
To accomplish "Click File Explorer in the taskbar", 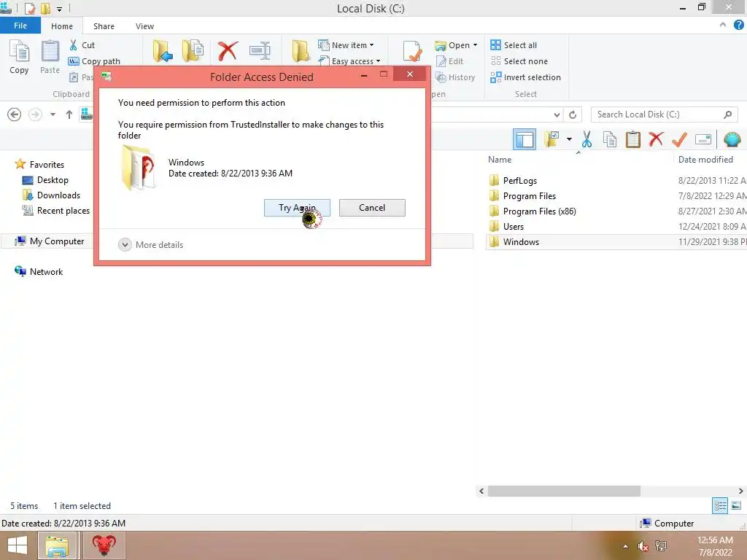I will [57, 545].
